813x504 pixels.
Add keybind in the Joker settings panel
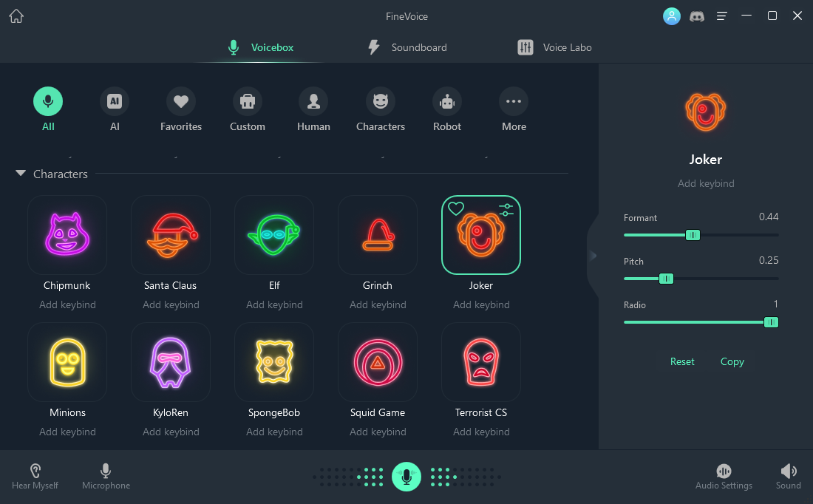tap(706, 183)
